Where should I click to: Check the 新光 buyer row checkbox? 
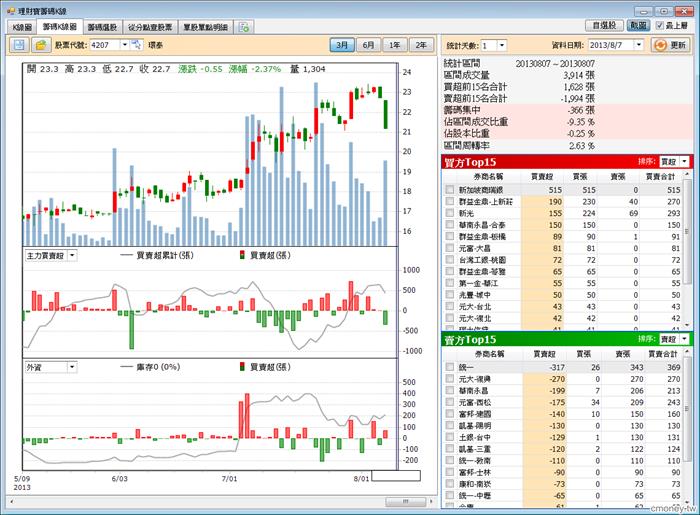450,213
